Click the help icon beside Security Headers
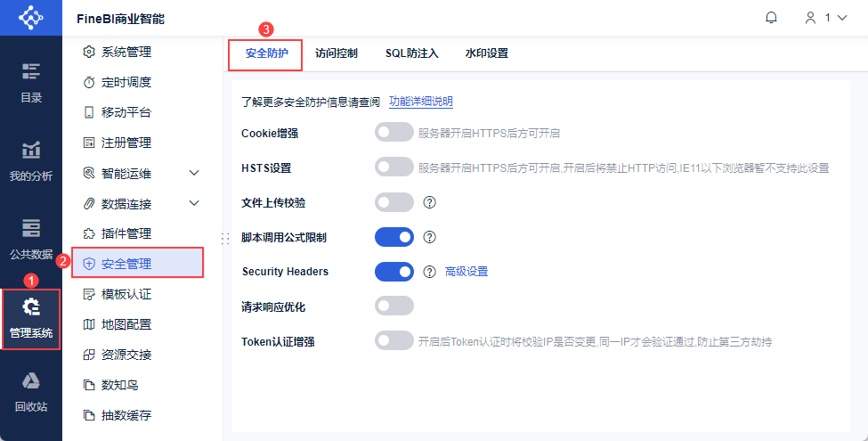The width and height of the screenshot is (868, 441). point(429,272)
